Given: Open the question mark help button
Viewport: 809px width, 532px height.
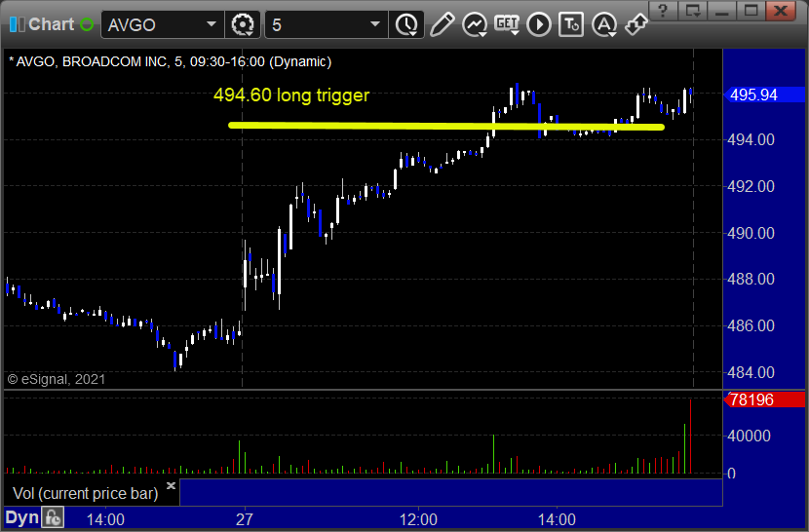Looking at the screenshot, I should point(664,11).
